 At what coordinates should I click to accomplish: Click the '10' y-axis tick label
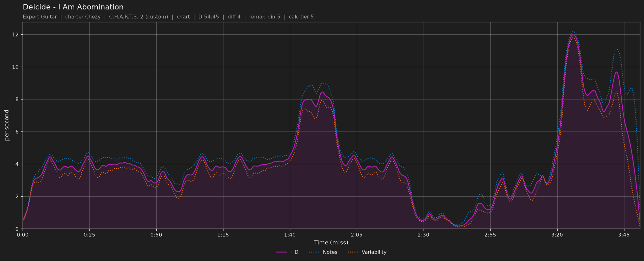point(16,67)
